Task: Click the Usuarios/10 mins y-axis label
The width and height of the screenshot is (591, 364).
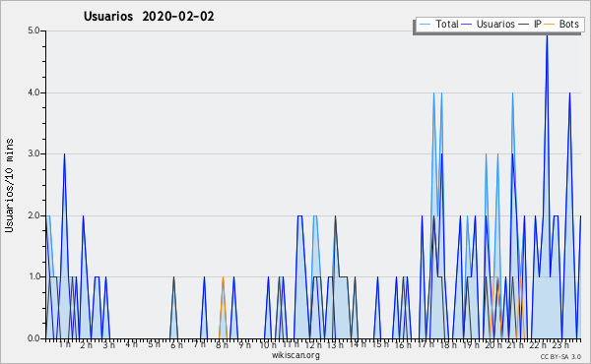Action: [10, 186]
